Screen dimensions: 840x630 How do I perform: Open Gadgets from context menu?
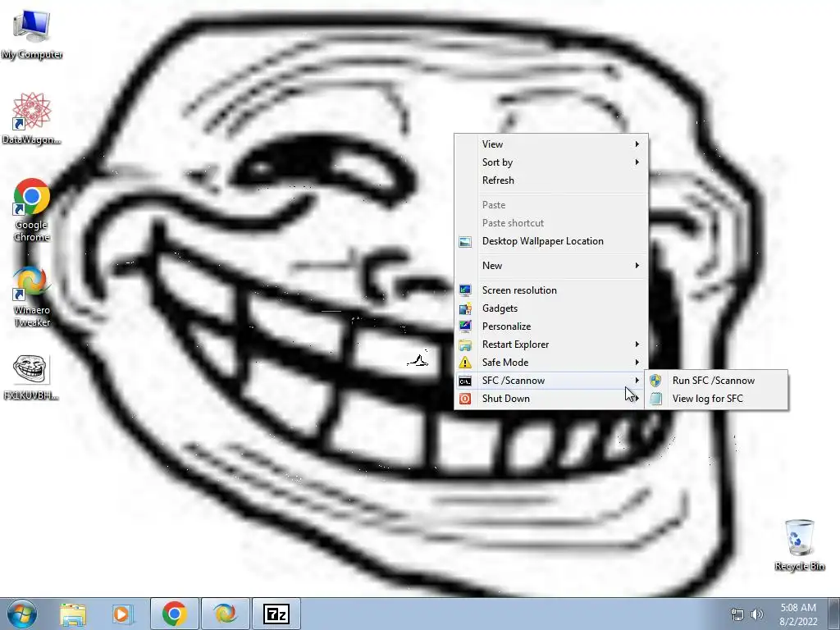pos(551,308)
